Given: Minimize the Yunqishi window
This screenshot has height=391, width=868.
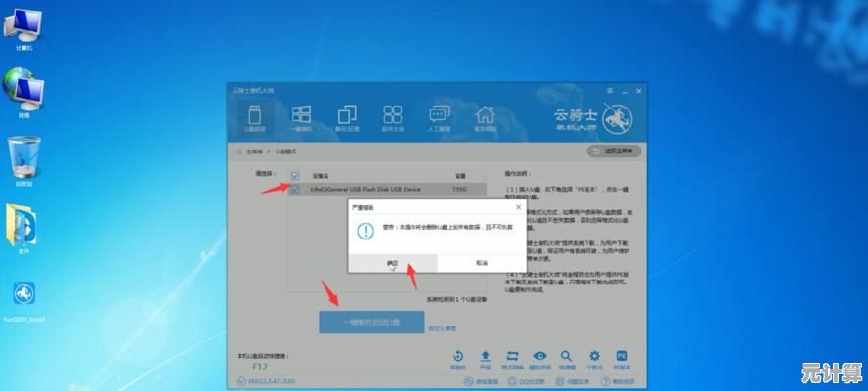Looking at the screenshot, I should [x=624, y=91].
